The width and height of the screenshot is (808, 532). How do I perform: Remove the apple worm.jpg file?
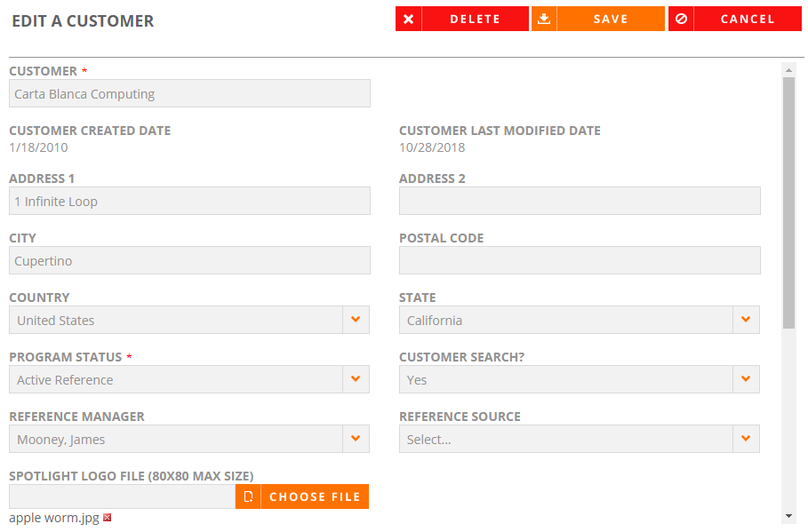(108, 518)
